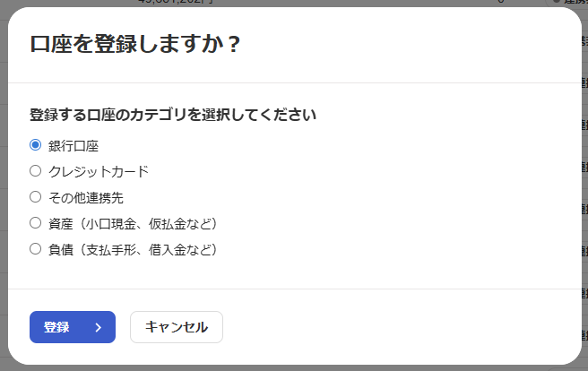Click the 負債（支払手形、借入金など） label text
This screenshot has width=588, height=371.
(133, 249)
